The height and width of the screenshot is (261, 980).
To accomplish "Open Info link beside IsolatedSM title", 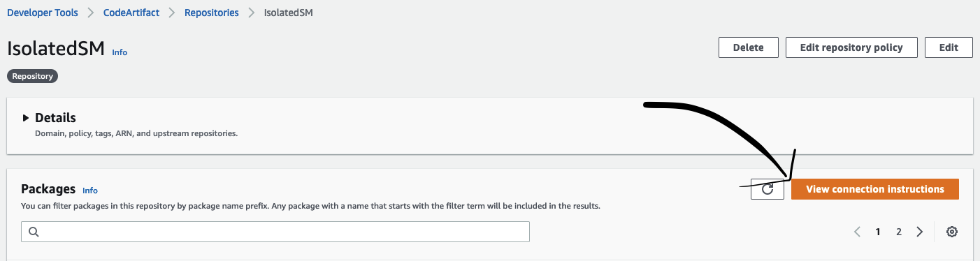I will pyautogui.click(x=120, y=52).
